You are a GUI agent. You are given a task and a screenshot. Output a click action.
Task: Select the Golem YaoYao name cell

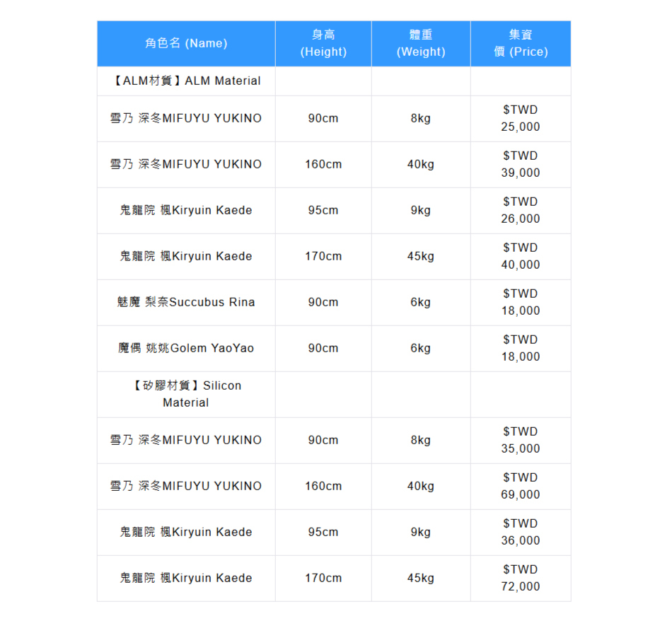tap(186, 348)
